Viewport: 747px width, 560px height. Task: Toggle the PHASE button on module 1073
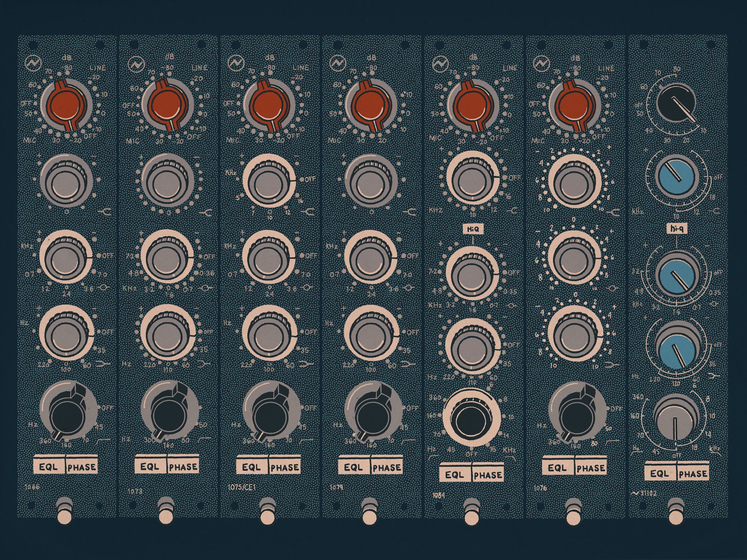(x=183, y=467)
